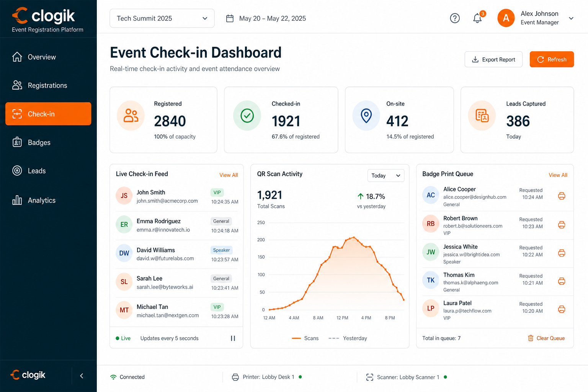
Task: Click the scanner icon in status bar
Action: 369,377
